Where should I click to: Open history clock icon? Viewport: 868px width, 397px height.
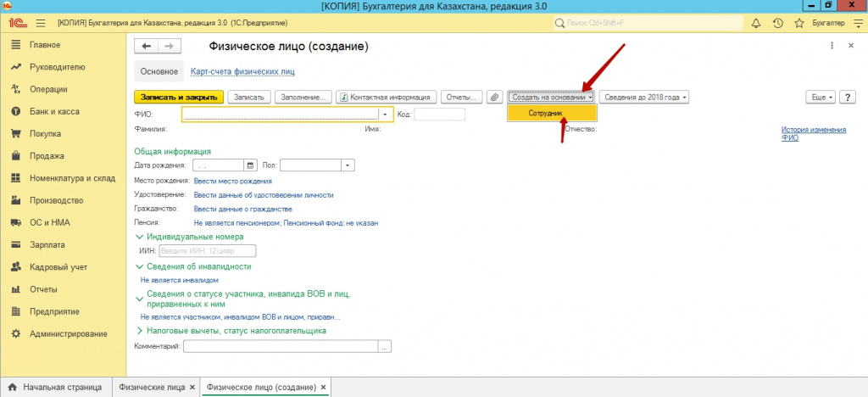point(778,23)
